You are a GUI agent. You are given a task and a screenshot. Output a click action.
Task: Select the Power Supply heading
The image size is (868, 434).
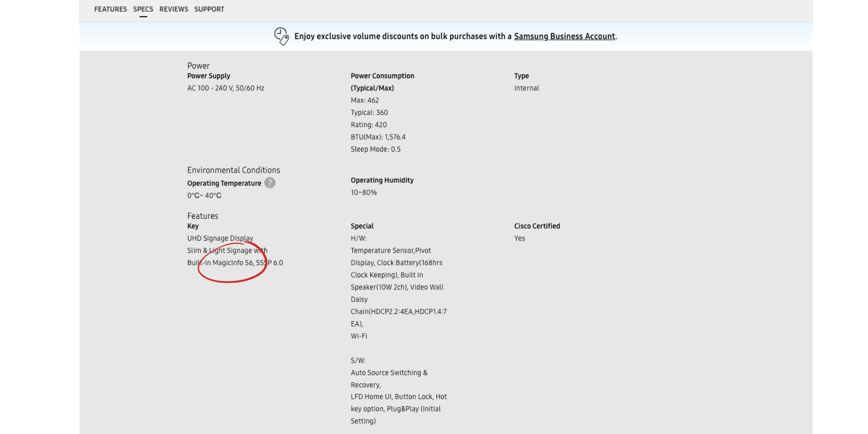[209, 76]
